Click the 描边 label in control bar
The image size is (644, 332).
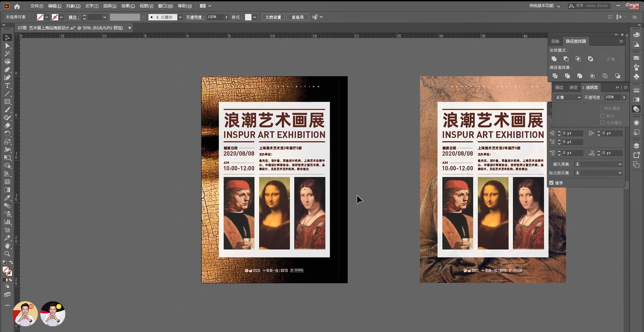pos(73,17)
